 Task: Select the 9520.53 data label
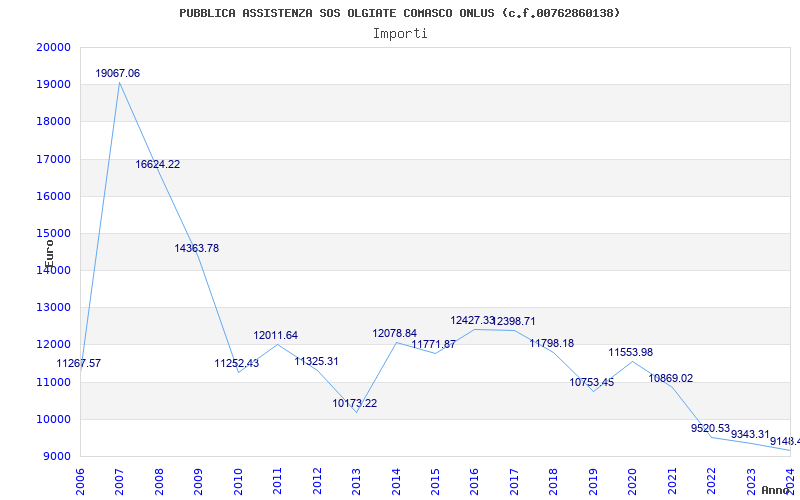click(710, 429)
